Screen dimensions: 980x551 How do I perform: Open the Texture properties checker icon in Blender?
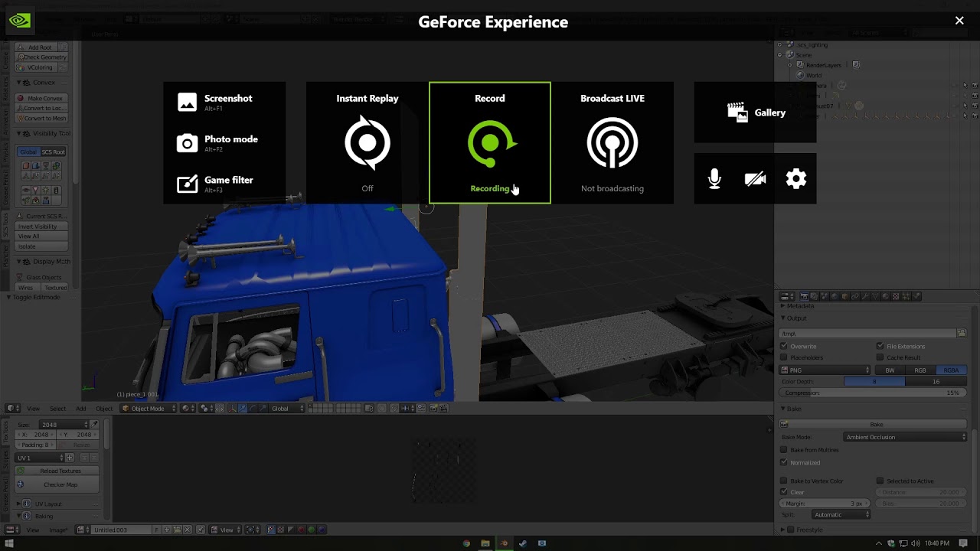click(896, 296)
